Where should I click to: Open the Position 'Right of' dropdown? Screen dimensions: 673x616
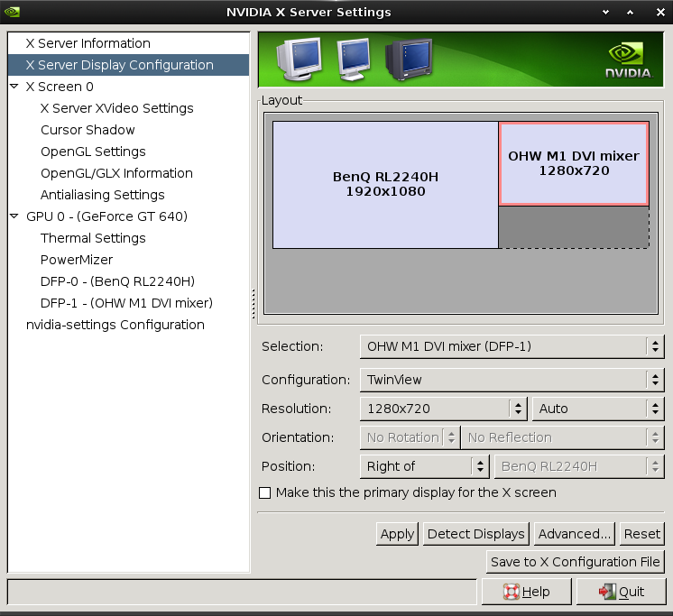425,466
